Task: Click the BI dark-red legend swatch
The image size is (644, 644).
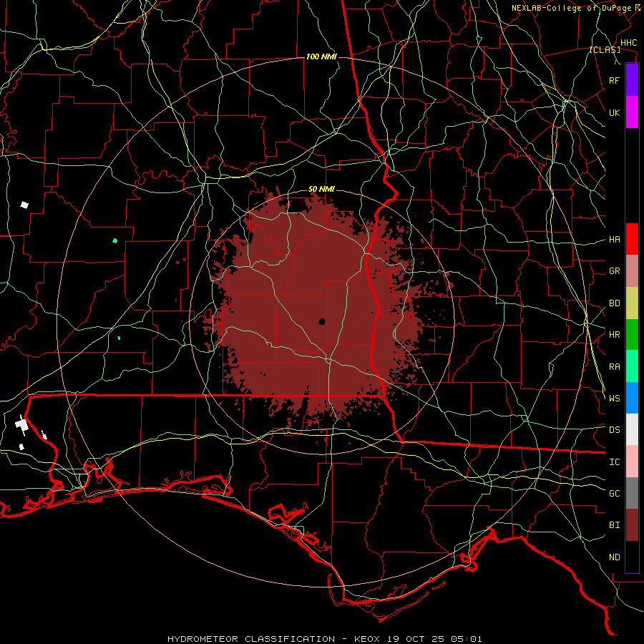Action: pos(632,525)
